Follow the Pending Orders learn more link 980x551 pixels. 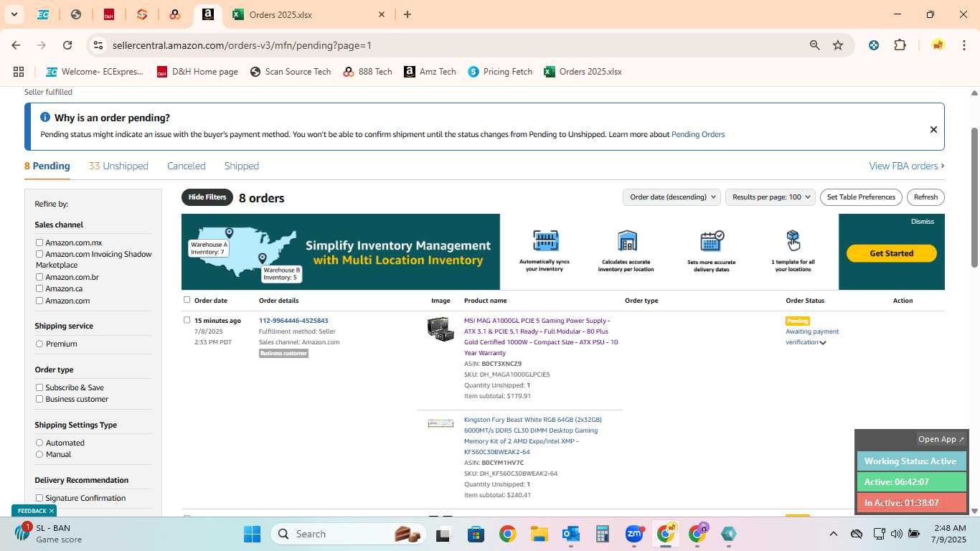click(x=697, y=134)
